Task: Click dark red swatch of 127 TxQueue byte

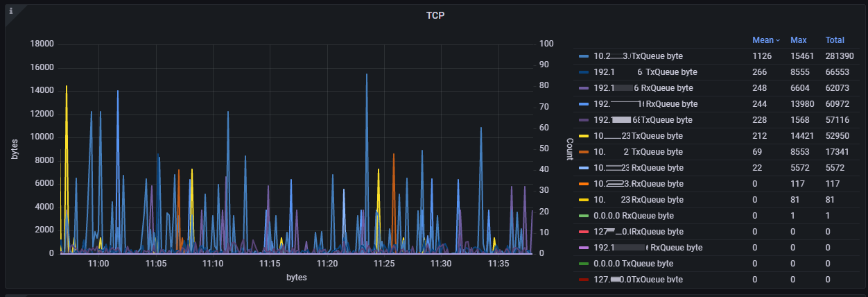Action: coord(584,280)
